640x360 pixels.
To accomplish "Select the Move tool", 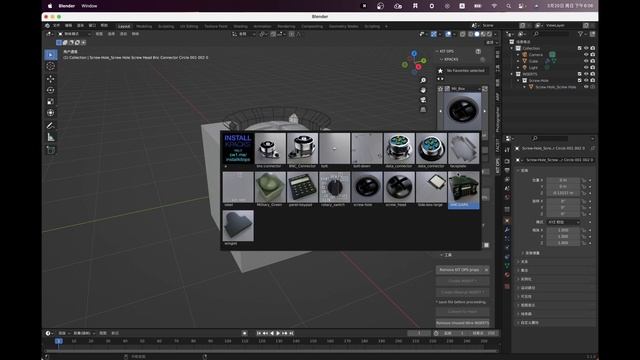I will [x=51, y=78].
